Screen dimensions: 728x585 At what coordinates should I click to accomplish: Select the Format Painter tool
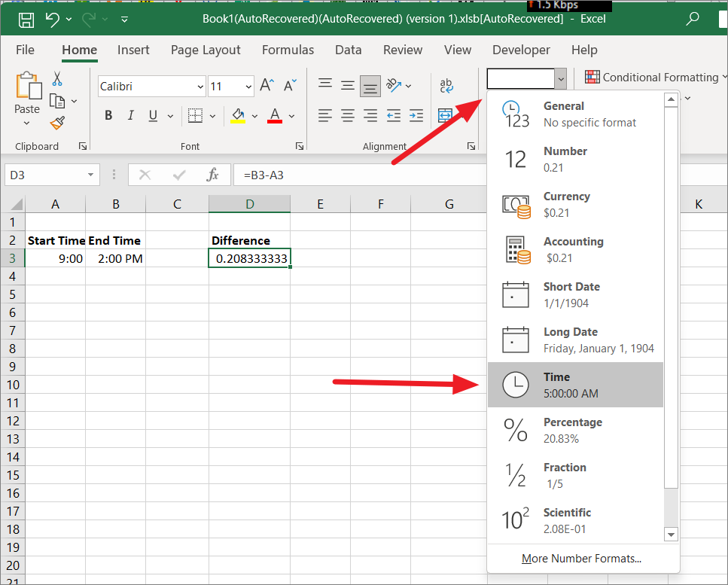click(56, 123)
